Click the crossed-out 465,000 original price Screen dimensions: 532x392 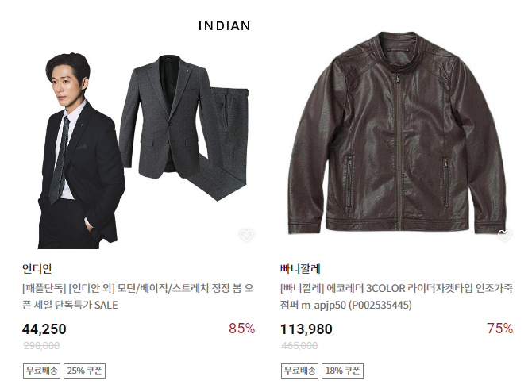tap(299, 346)
